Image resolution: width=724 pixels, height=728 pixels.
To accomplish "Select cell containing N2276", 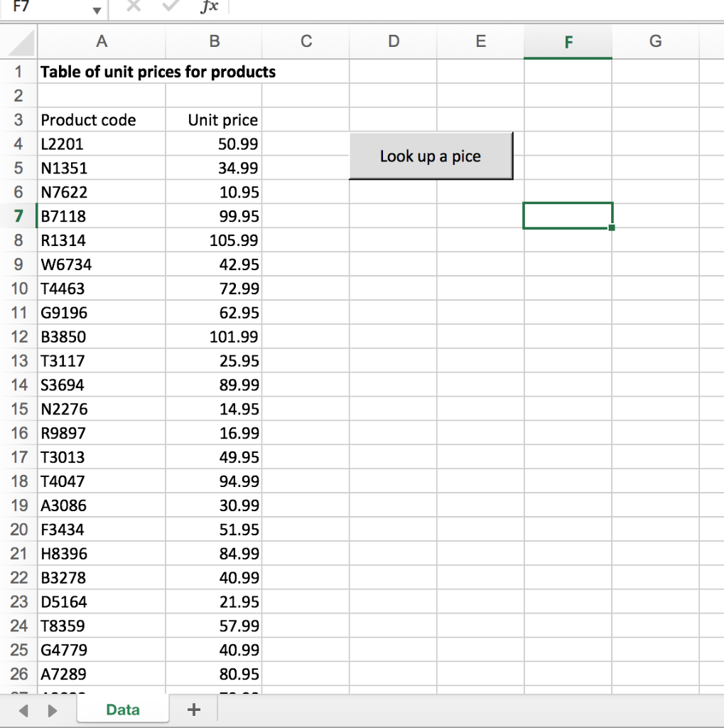I will 102,409.
